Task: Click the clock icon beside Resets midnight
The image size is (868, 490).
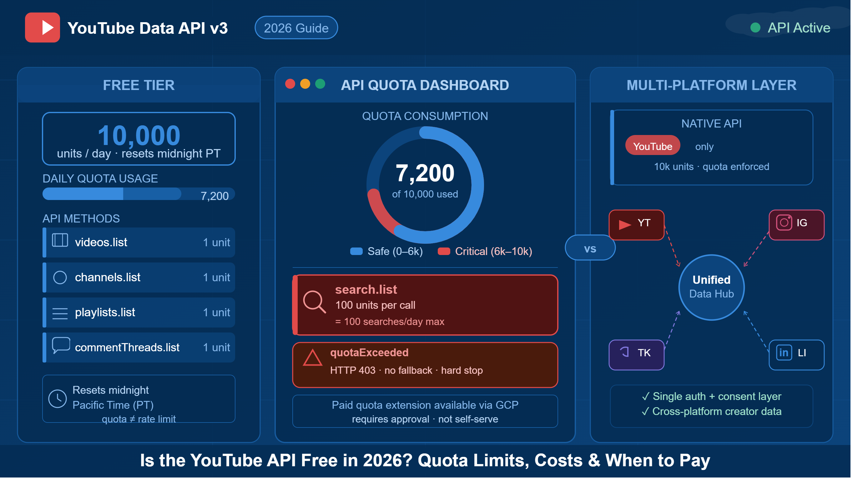Action: [x=58, y=399]
